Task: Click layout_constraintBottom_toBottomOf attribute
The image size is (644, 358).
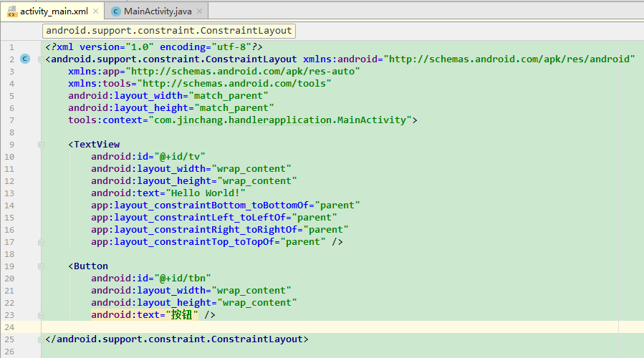Action: point(226,205)
